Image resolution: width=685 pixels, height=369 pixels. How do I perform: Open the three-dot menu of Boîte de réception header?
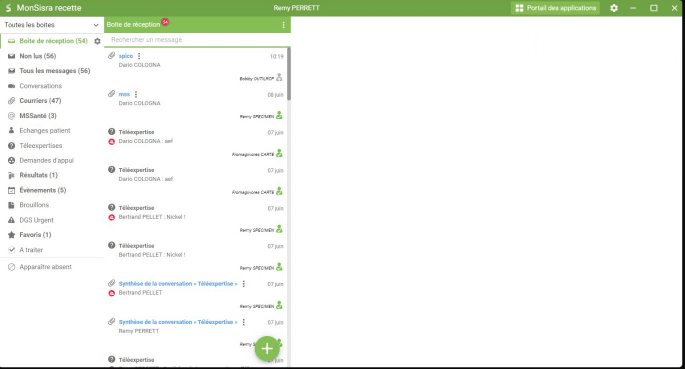284,25
